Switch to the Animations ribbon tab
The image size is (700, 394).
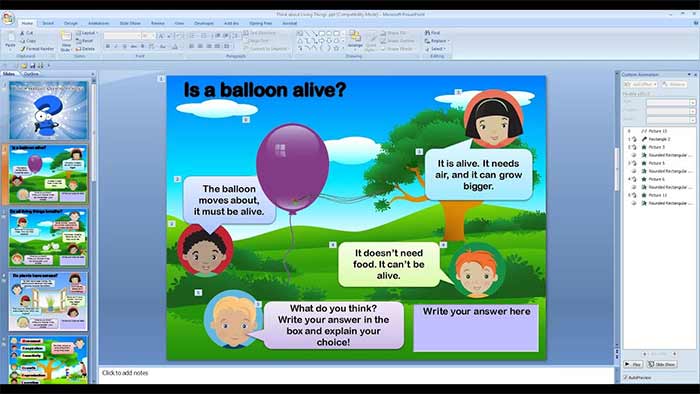tap(98, 23)
